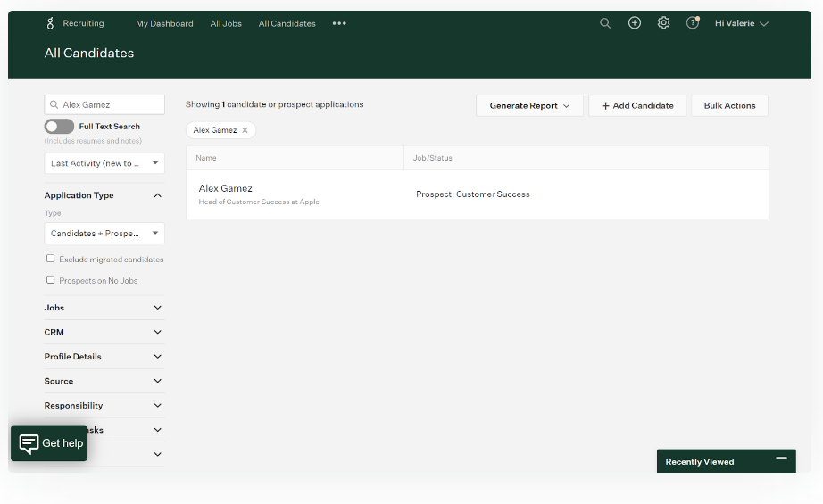Open the settings gear icon
The width and height of the screenshot is (823, 504).
click(663, 23)
